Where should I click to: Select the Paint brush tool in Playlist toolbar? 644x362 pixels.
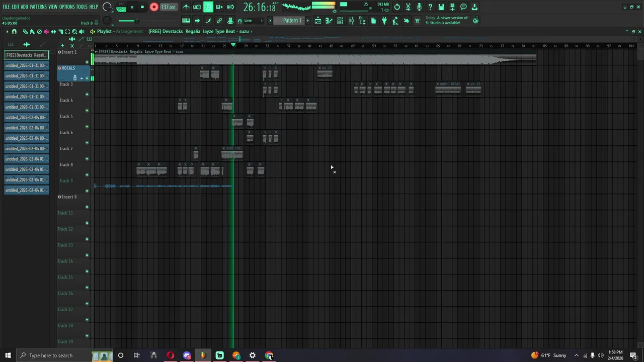click(32, 31)
